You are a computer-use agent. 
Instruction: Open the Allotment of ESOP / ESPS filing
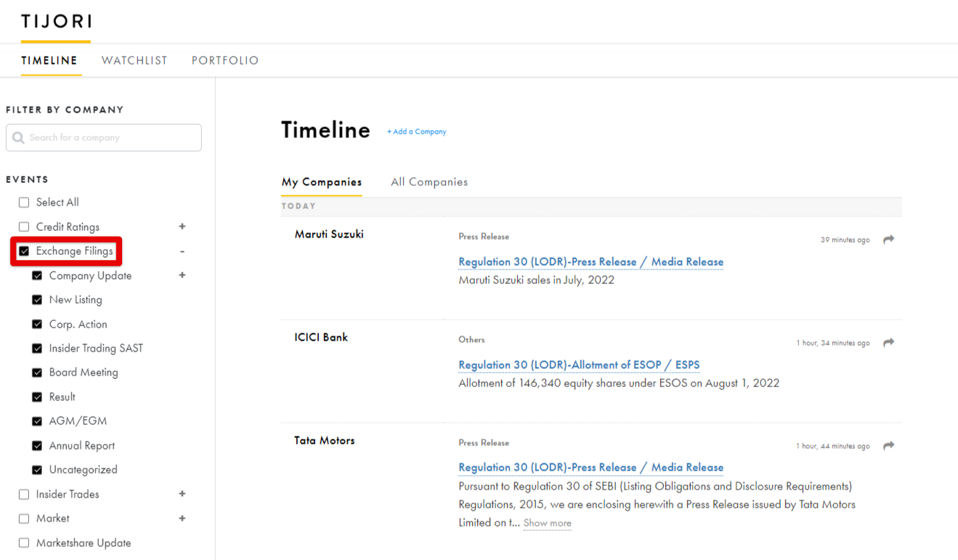click(579, 365)
